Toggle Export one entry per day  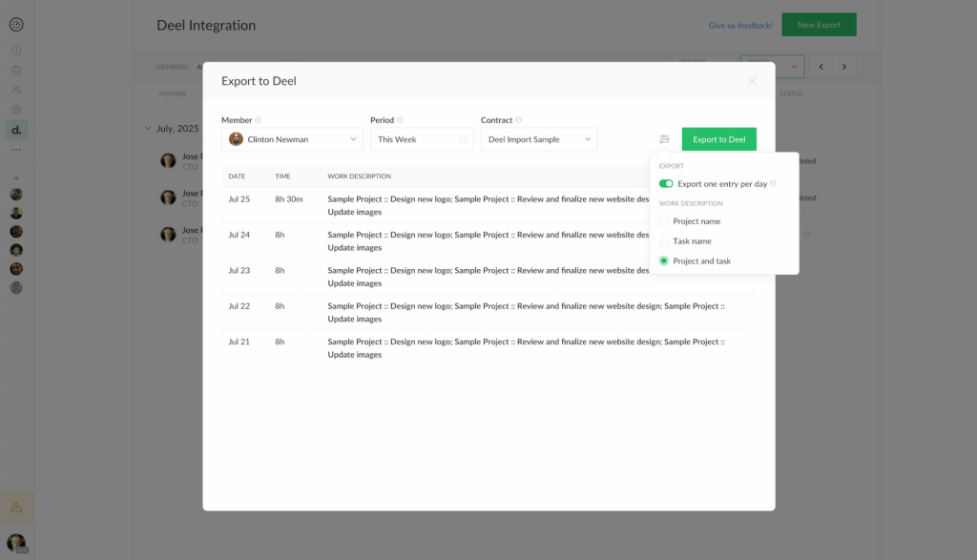point(666,183)
